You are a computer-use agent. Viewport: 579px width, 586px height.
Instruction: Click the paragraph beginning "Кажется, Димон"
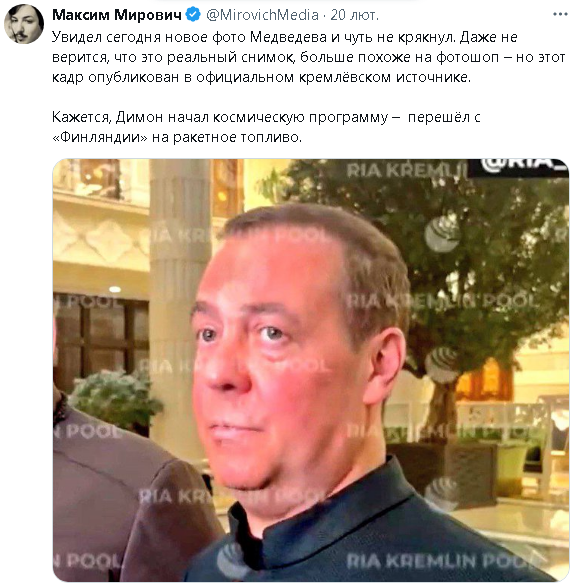pos(266,127)
